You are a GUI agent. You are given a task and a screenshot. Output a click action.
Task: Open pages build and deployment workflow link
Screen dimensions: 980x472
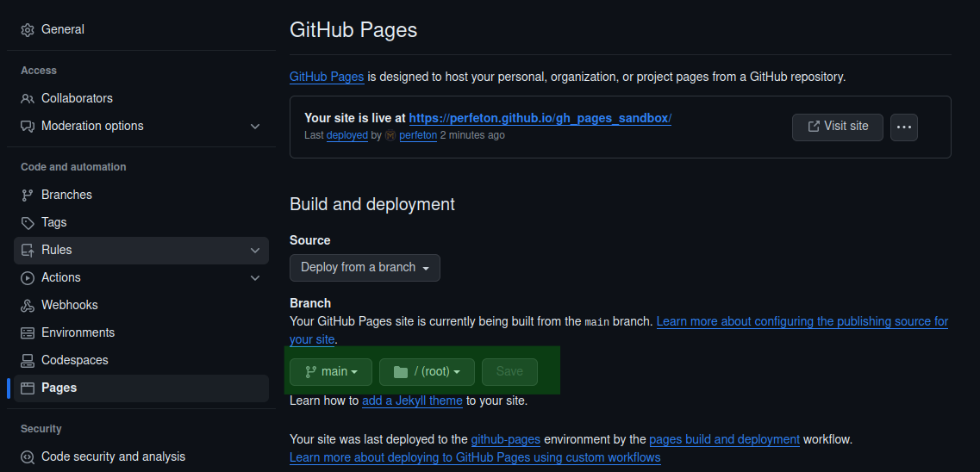click(x=724, y=439)
